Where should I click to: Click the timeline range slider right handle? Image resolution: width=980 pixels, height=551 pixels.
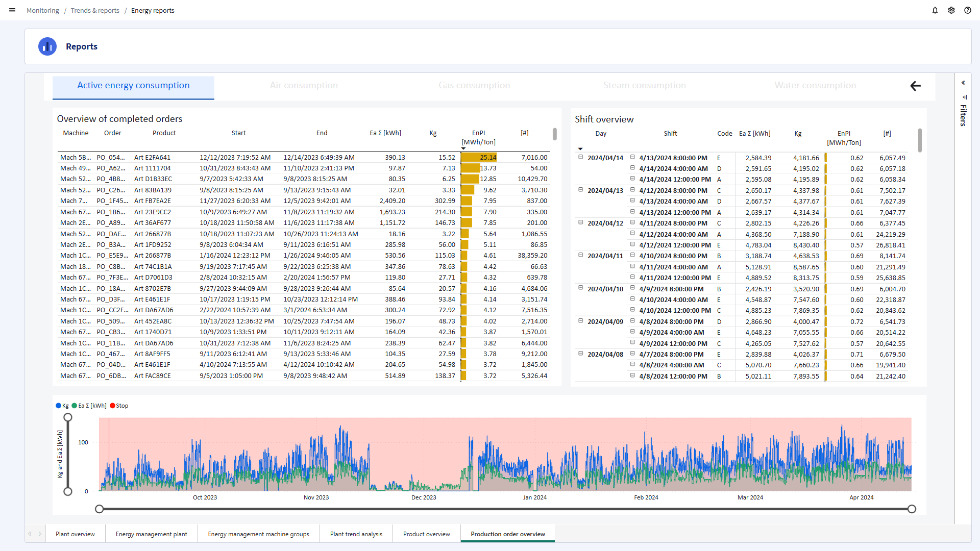click(912, 509)
